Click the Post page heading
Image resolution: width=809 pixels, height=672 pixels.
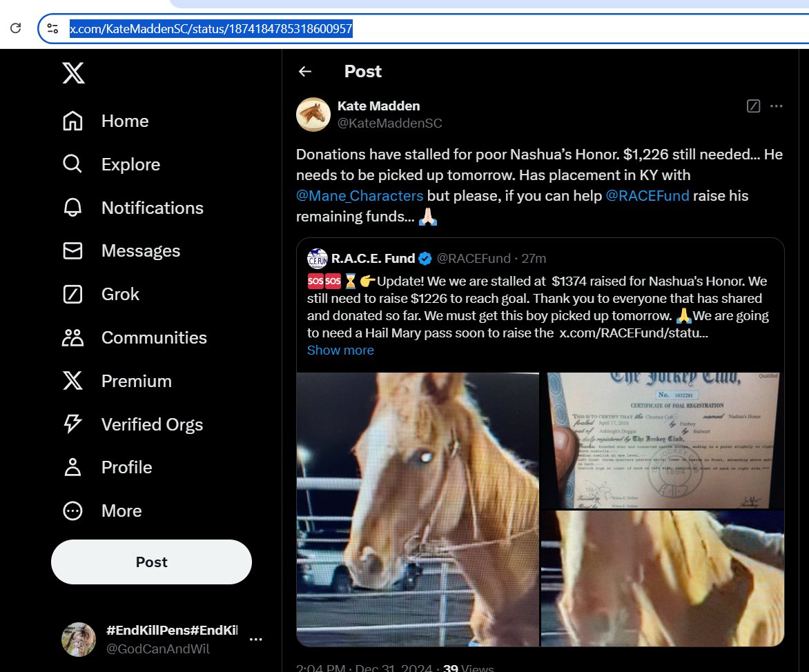(362, 71)
